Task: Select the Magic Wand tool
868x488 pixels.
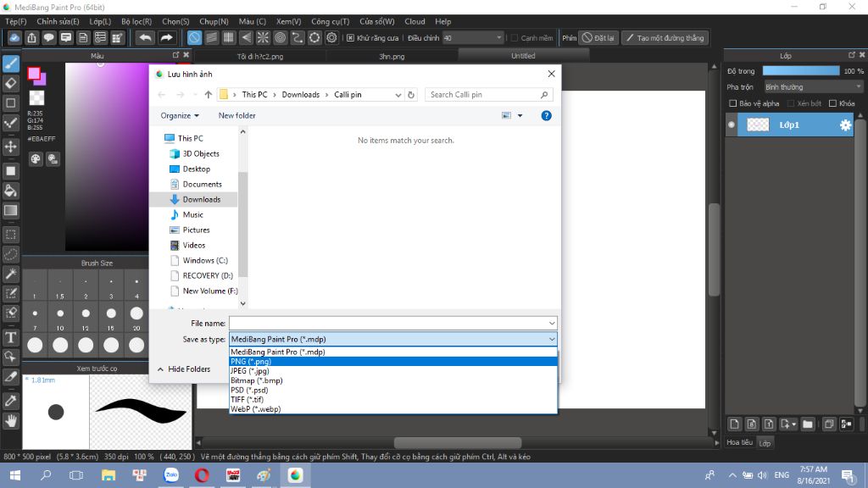Action: point(11,274)
